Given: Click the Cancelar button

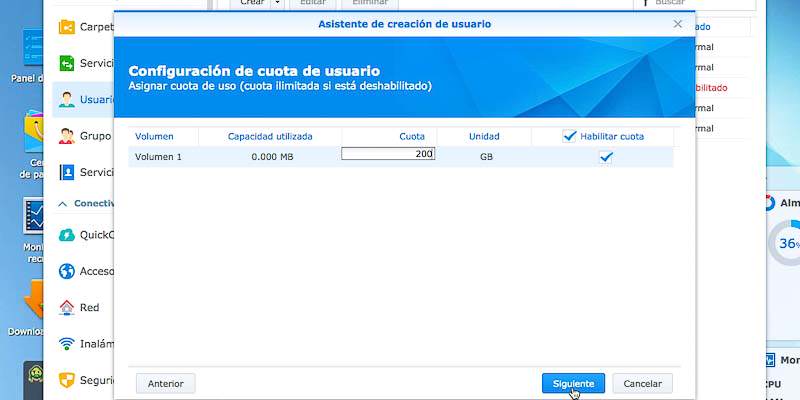Looking at the screenshot, I should click(642, 384).
